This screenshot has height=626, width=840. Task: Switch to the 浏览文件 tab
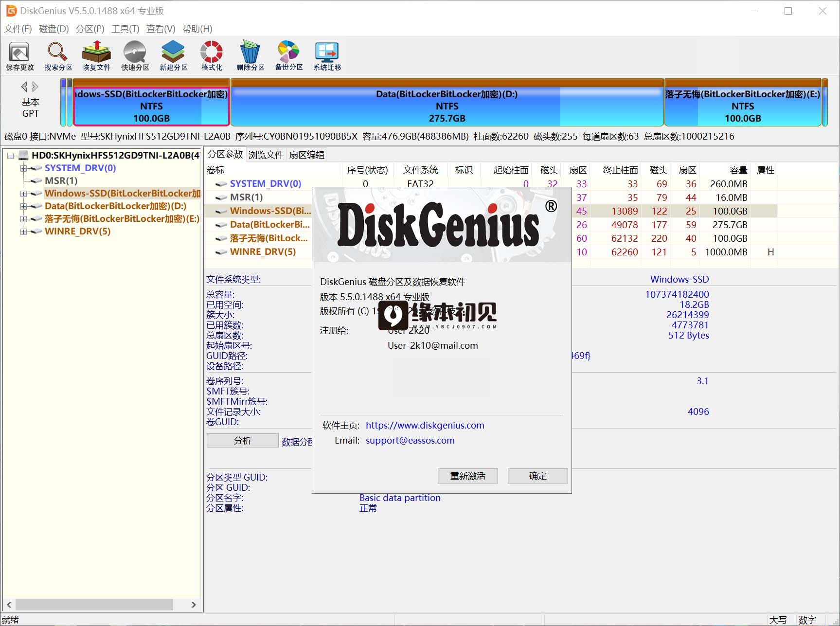[266, 155]
